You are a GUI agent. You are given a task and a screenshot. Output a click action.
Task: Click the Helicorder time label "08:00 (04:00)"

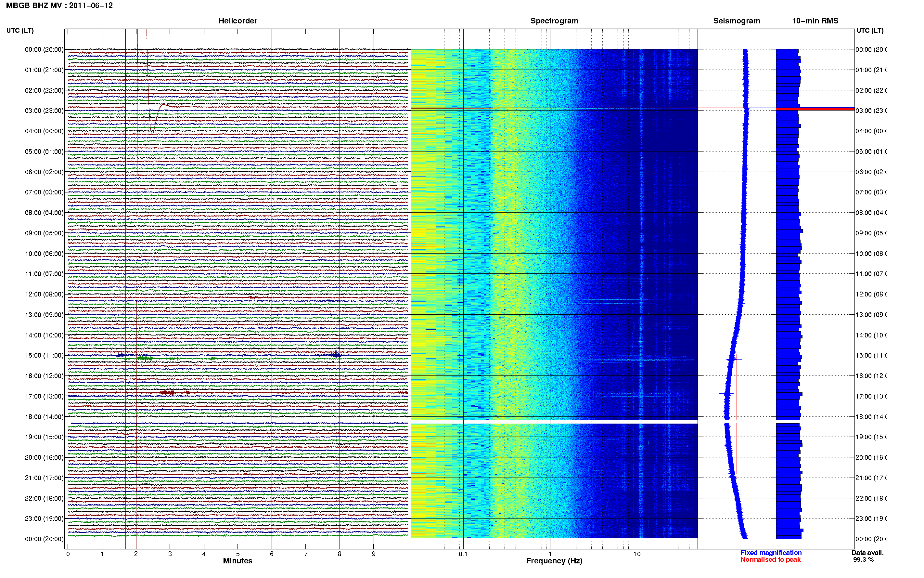[44, 213]
